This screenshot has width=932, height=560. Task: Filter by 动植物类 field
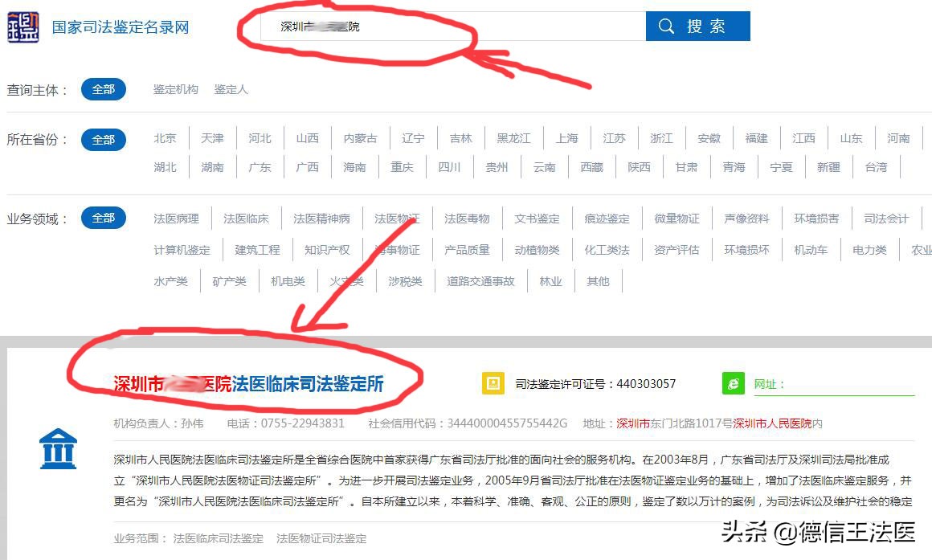(537, 251)
